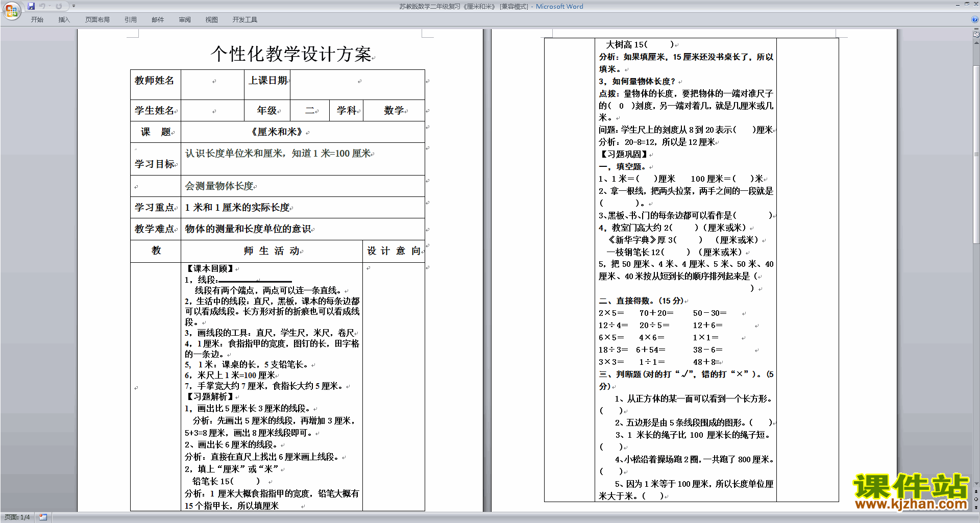Click the line 大树高 15( ) on page two
This screenshot has width=980, height=523.
pos(640,44)
